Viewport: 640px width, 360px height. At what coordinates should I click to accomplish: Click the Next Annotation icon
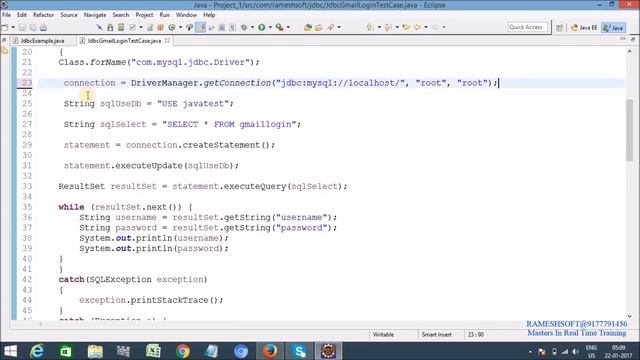370,27
